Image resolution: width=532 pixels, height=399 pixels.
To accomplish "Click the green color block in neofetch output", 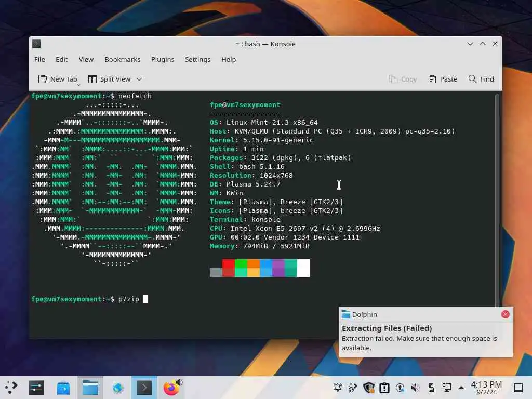I will (x=241, y=268).
